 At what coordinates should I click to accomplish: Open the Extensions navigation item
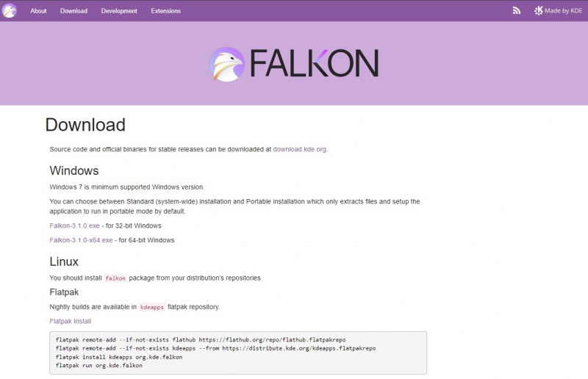click(165, 11)
